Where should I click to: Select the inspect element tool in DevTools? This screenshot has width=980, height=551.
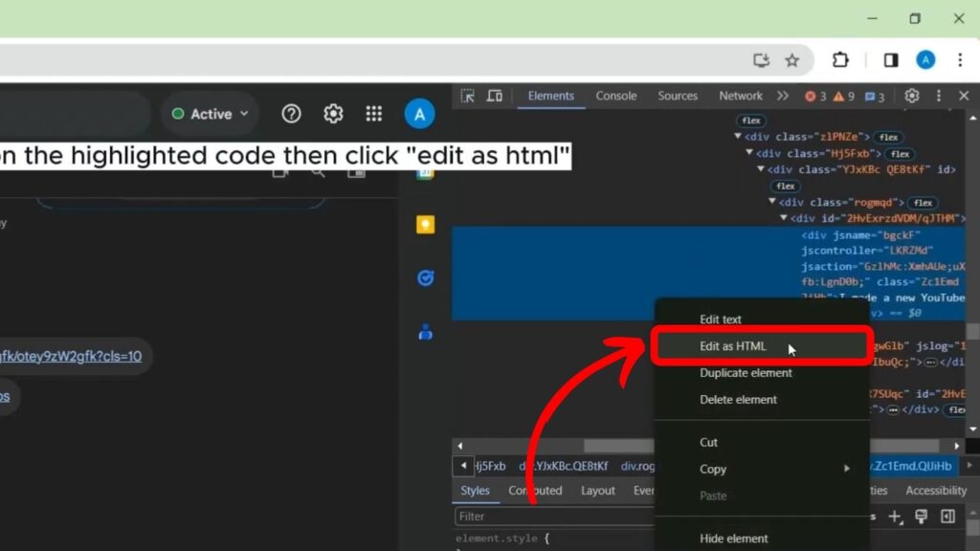(x=467, y=96)
